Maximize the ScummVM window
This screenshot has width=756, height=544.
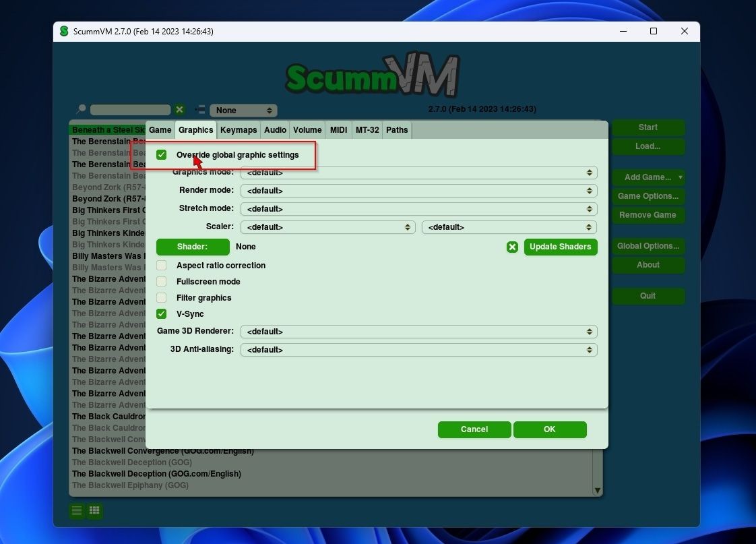[654, 32]
